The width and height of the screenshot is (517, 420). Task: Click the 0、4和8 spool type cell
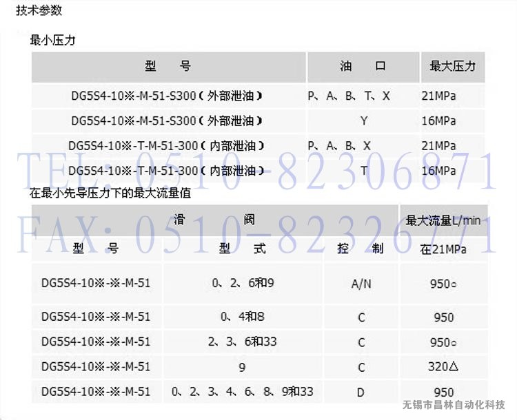pyautogui.click(x=242, y=317)
